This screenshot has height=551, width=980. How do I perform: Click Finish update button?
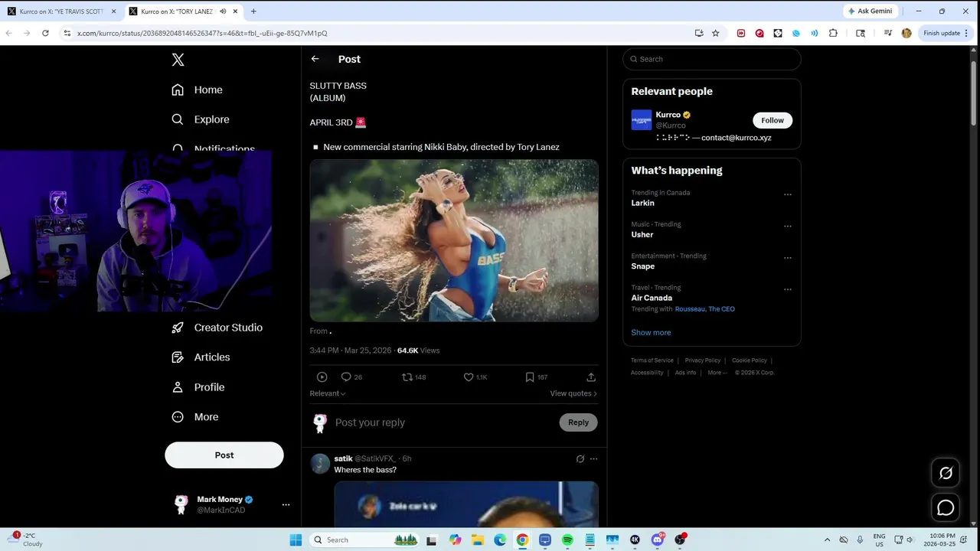[946, 33]
